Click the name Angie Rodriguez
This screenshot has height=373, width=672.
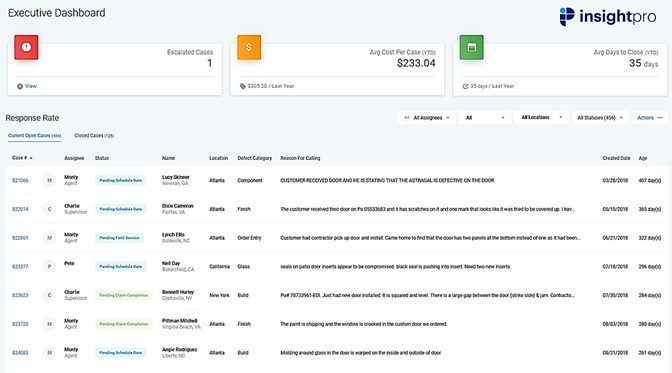point(180,349)
